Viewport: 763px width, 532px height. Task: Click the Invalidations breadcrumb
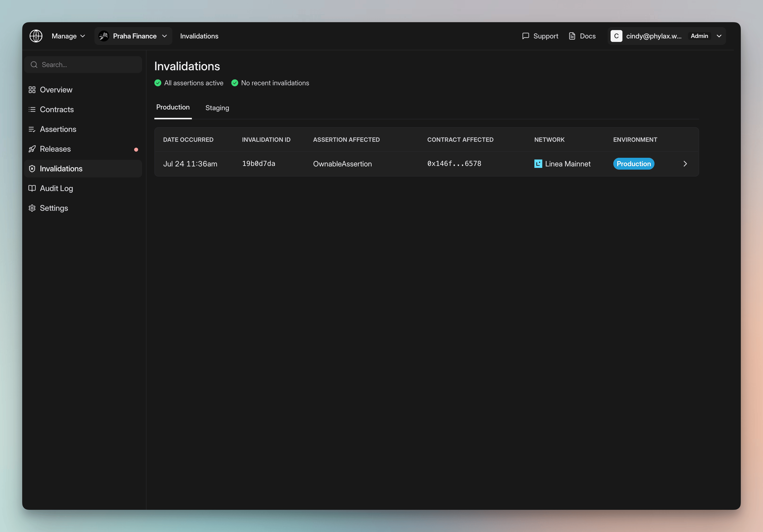pos(199,36)
